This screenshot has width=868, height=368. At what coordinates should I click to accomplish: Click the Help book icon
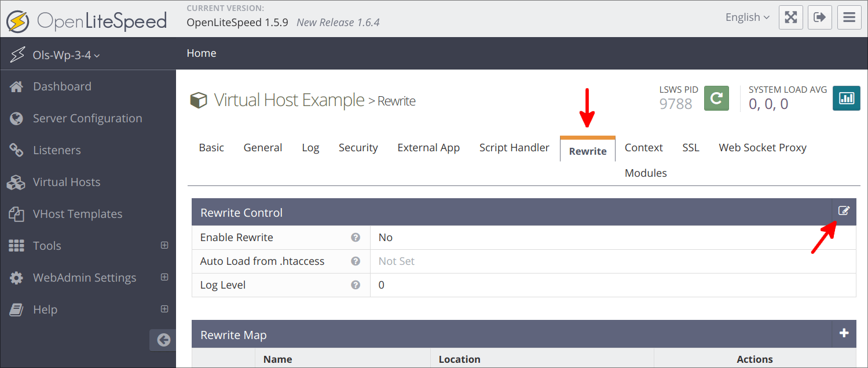tap(16, 309)
